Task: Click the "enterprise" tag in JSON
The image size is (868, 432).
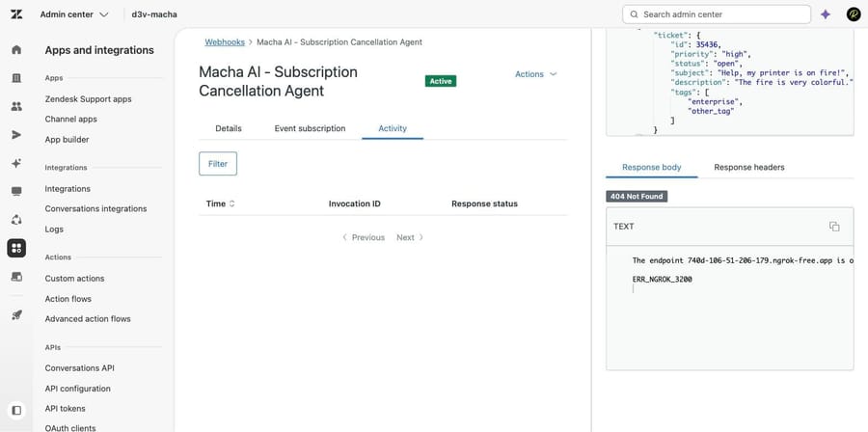Action: tap(714, 102)
